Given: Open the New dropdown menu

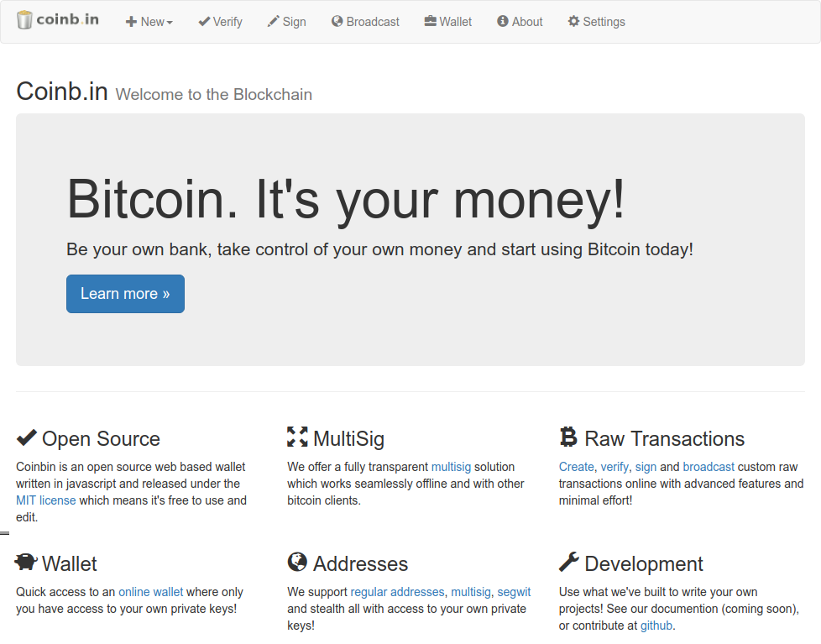Looking at the screenshot, I should tap(149, 22).
